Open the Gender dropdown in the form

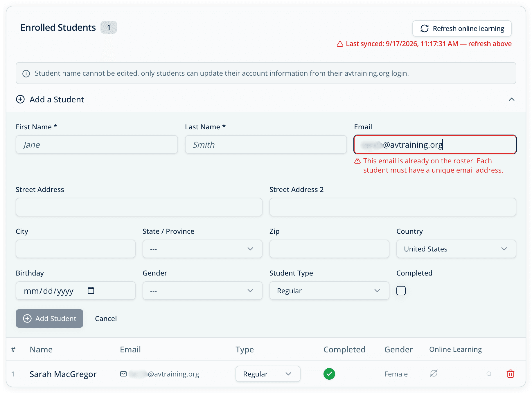pyautogui.click(x=202, y=291)
